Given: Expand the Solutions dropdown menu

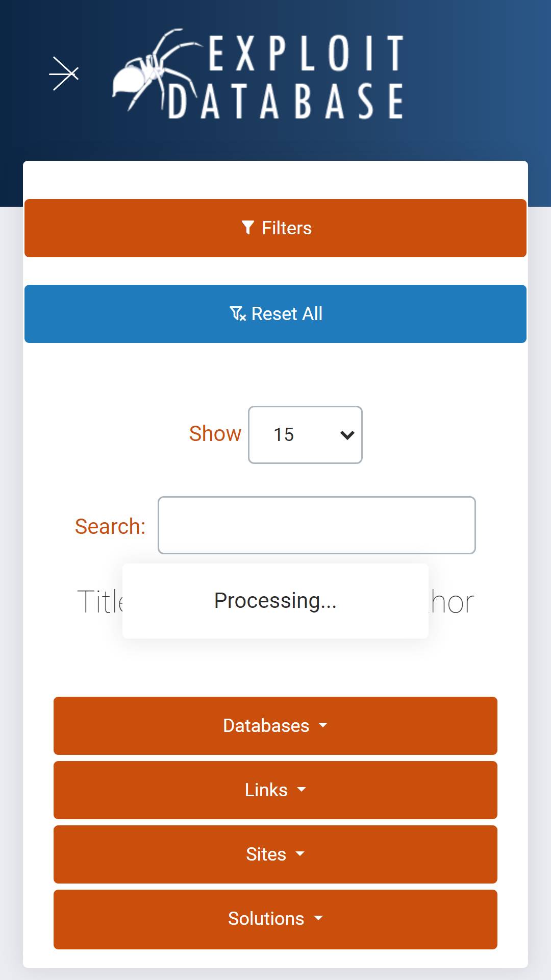Looking at the screenshot, I should [x=275, y=919].
